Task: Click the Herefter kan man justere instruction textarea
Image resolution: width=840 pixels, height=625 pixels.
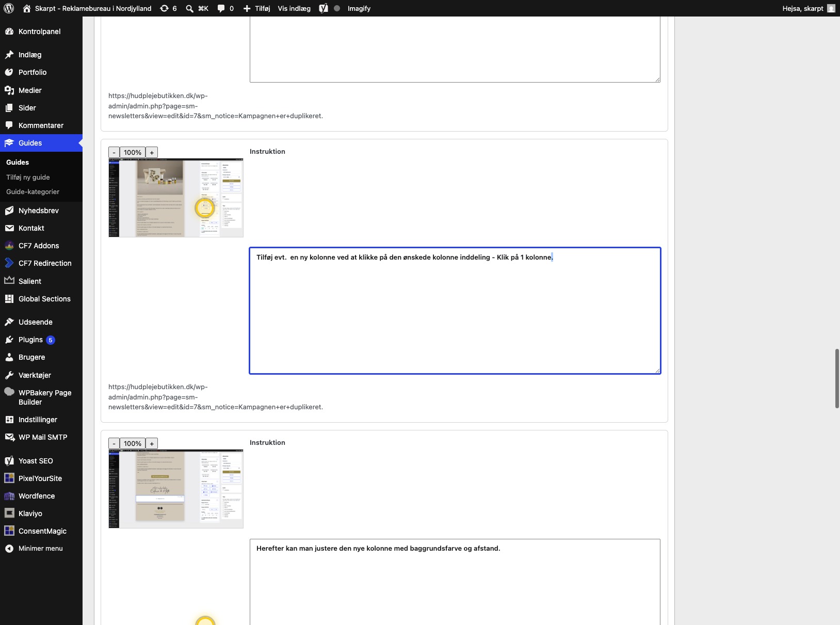Action: (455, 582)
